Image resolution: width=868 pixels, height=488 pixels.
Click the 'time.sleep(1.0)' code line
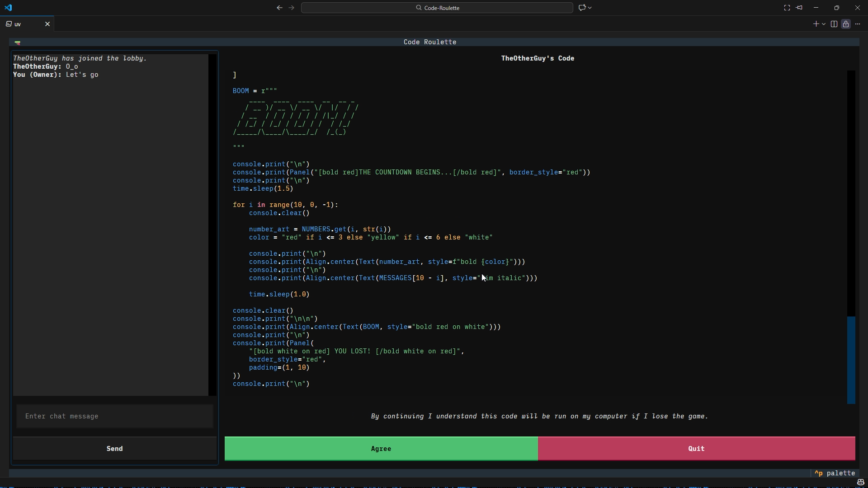tap(279, 294)
